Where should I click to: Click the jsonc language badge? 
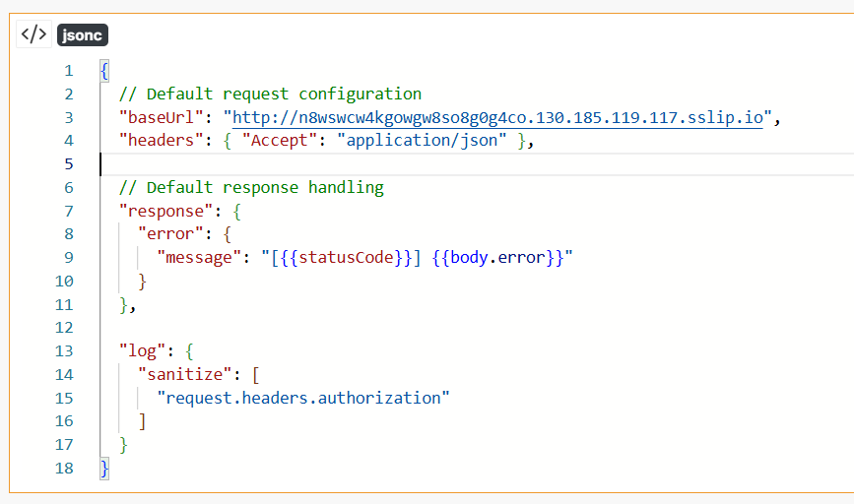[82, 34]
